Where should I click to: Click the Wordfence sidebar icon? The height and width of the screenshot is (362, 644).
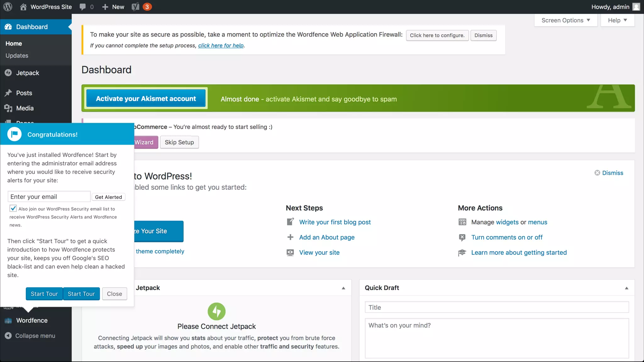[8, 321]
